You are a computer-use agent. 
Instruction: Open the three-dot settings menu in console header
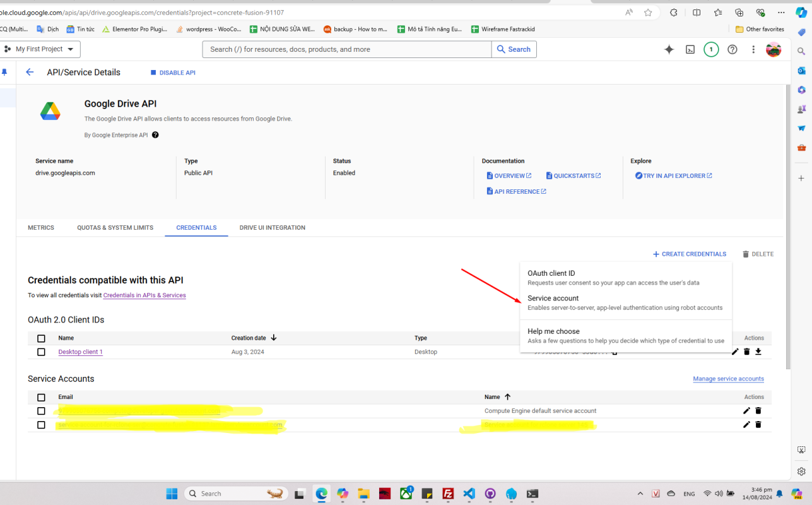753,49
